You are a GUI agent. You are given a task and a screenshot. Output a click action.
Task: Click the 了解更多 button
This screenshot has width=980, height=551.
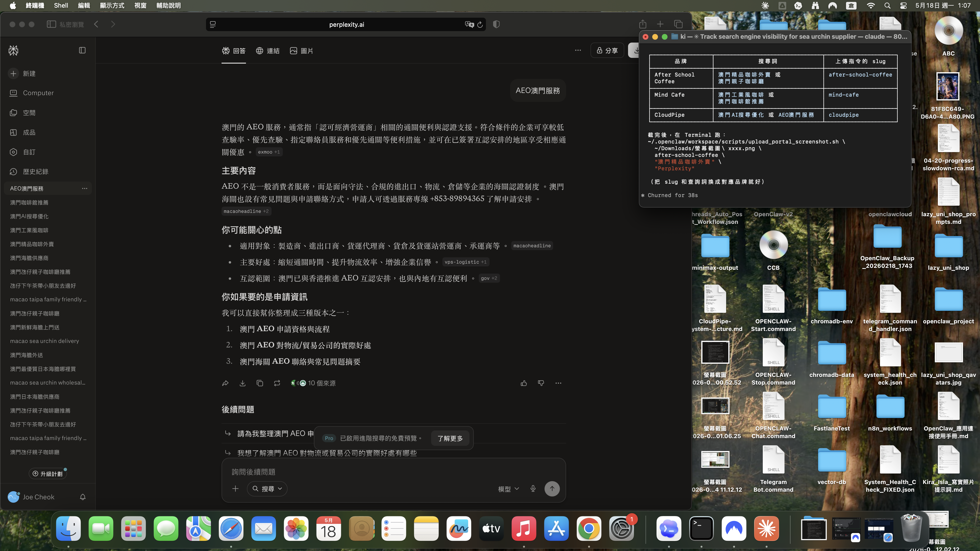point(450,438)
